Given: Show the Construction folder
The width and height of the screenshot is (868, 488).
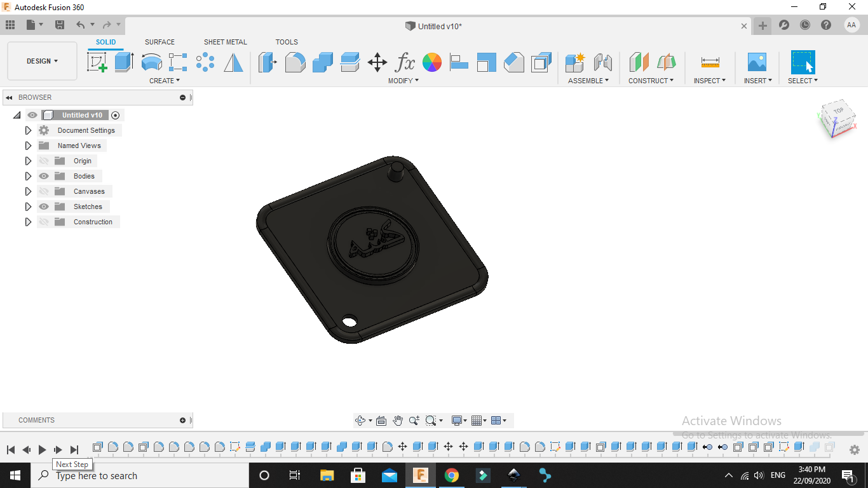Looking at the screenshot, I should pos(44,222).
